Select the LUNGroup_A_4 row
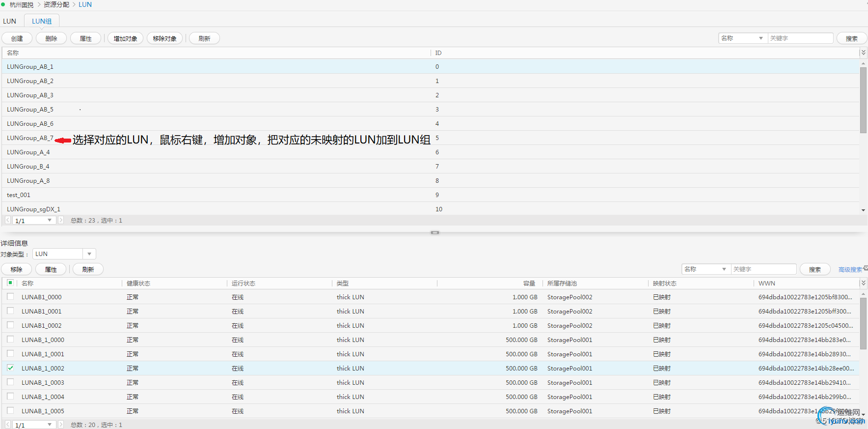Viewport: 868px width, 429px height. pyautogui.click(x=431, y=152)
